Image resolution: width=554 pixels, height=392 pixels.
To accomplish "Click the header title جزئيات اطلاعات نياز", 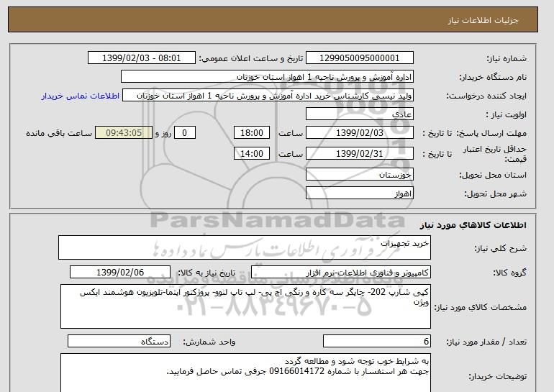I will click(x=483, y=20).
